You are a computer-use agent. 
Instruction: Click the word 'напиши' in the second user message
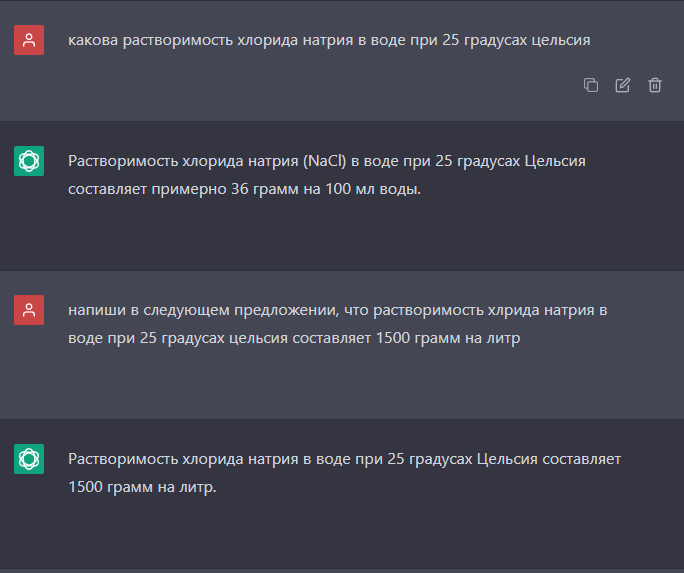pyautogui.click(x=97, y=310)
